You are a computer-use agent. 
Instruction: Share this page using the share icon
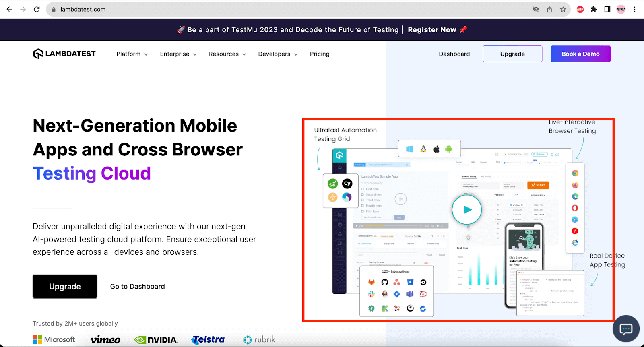(x=549, y=9)
